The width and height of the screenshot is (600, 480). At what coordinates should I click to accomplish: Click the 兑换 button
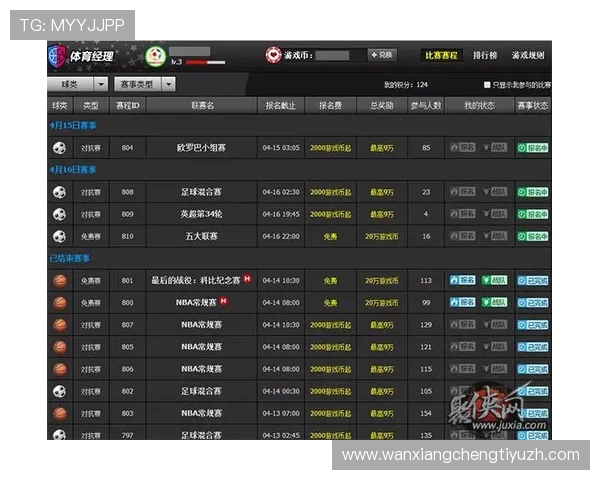tap(382, 55)
